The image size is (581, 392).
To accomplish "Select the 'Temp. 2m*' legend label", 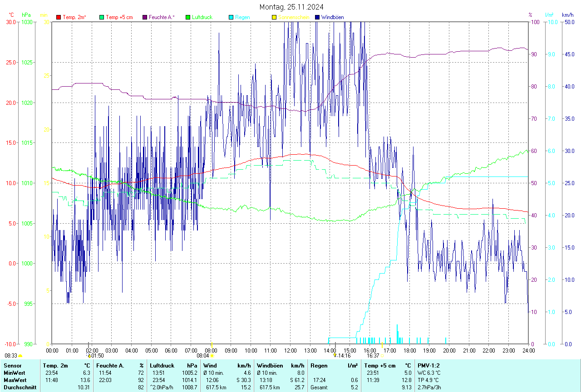I will click(74, 17).
